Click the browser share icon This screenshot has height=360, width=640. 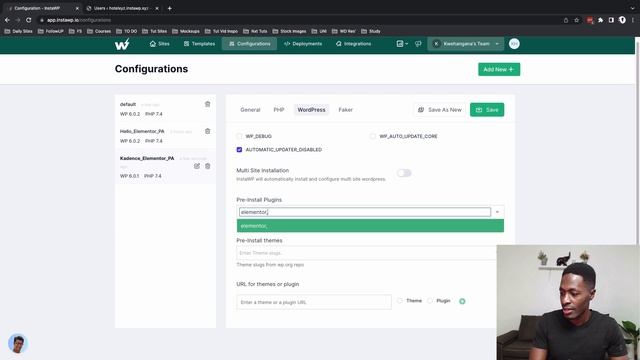(x=566, y=20)
